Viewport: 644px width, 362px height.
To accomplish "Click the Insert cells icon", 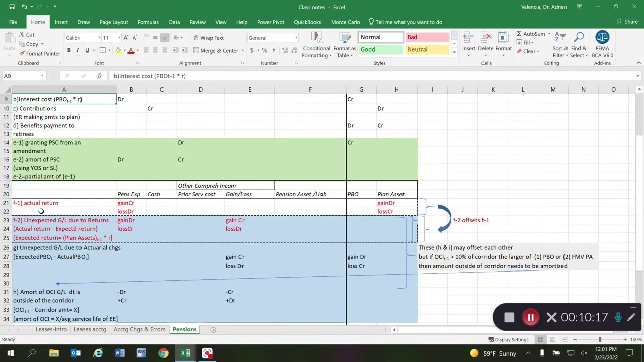I will (469, 45).
